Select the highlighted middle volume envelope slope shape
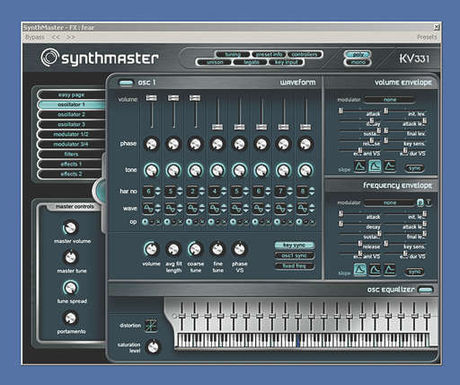The image size is (460, 385). click(375, 166)
